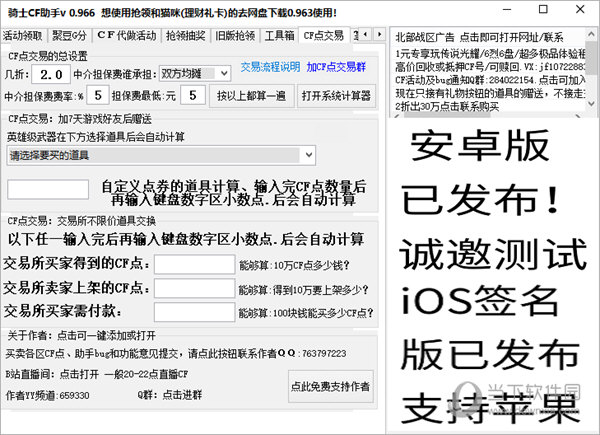Click the ad line 现在只接有礼物按钮的道具
This screenshot has width=600, height=435.
[x=490, y=93]
